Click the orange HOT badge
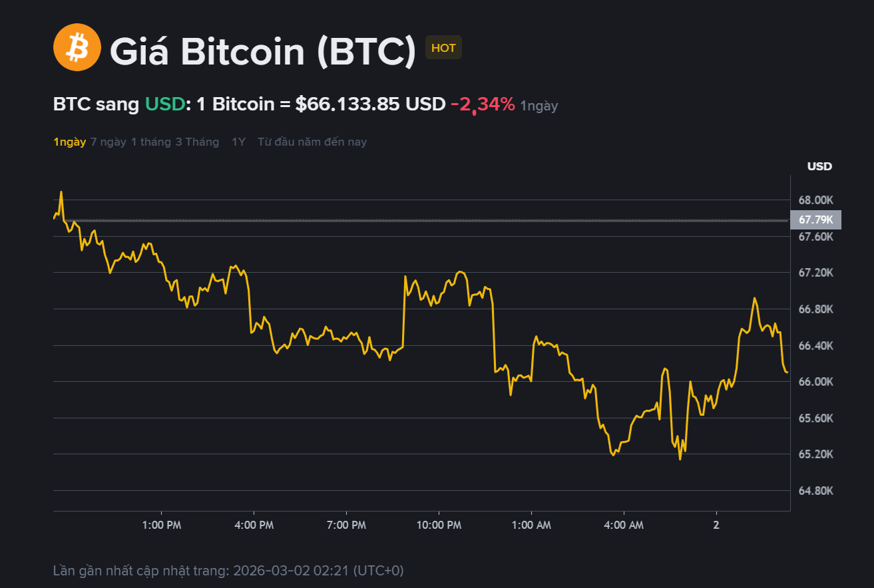 [x=443, y=47]
